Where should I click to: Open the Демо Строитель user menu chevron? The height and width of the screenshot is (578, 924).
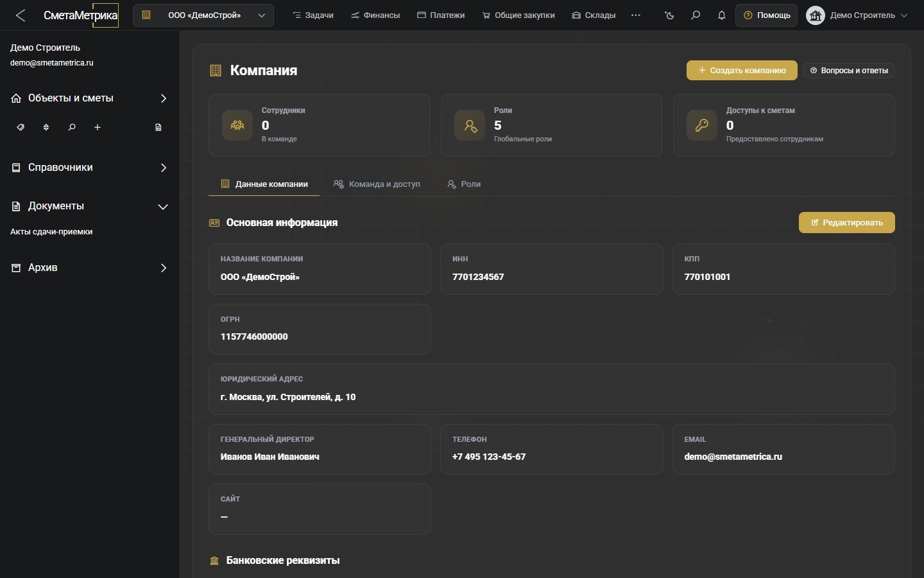click(x=904, y=15)
